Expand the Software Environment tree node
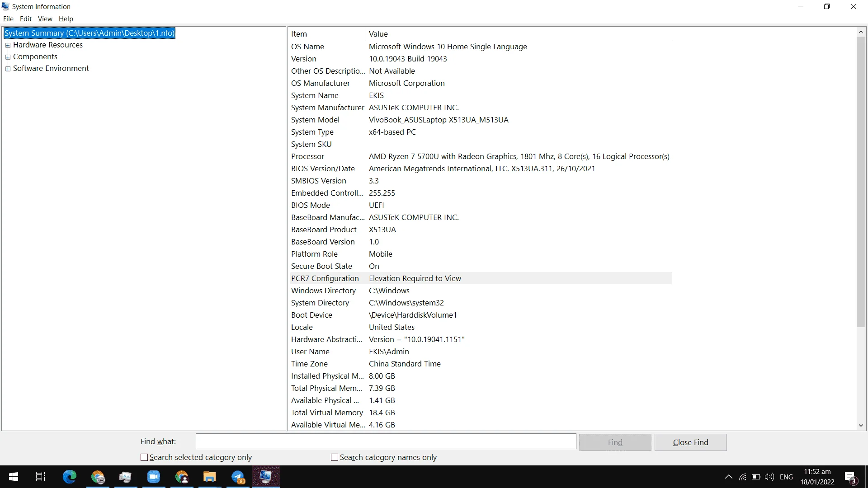868x488 pixels. (8, 69)
